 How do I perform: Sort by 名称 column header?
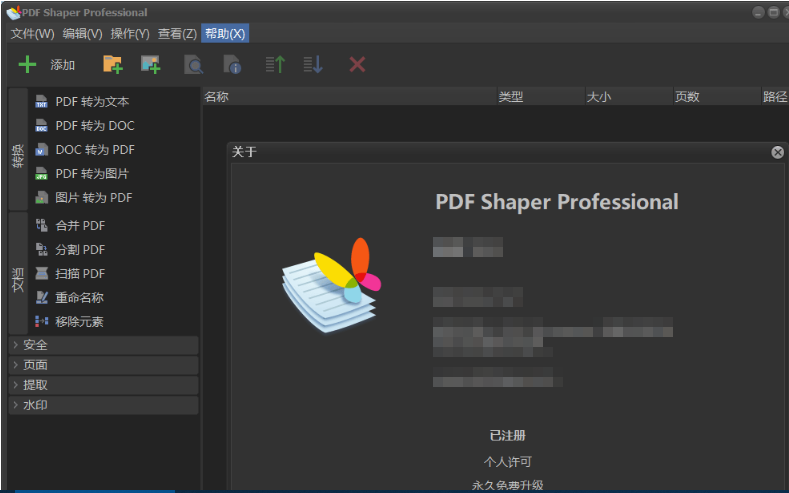click(x=350, y=97)
